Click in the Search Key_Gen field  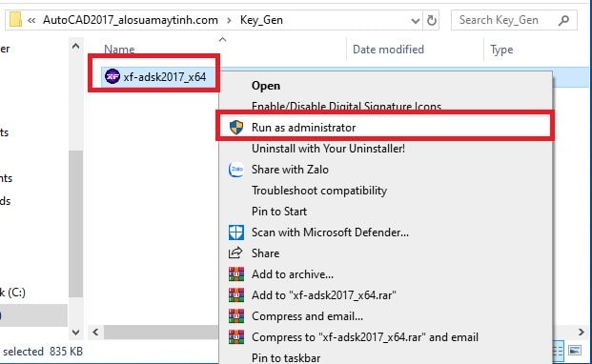(506, 20)
